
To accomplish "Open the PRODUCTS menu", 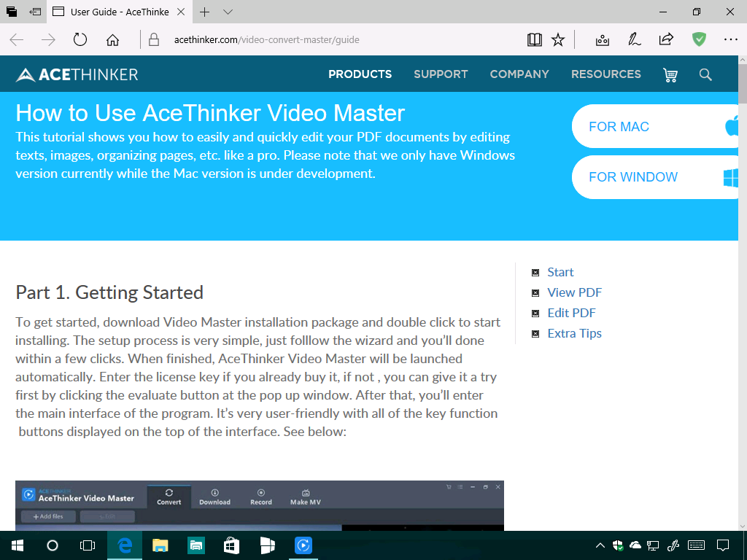I will pos(360,74).
